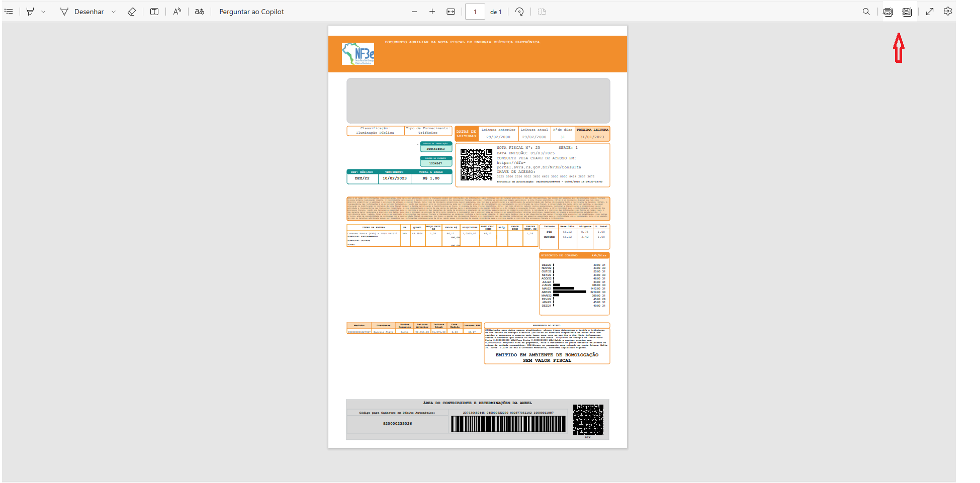Enter full screen mode
The image size is (980, 483).
tap(930, 12)
